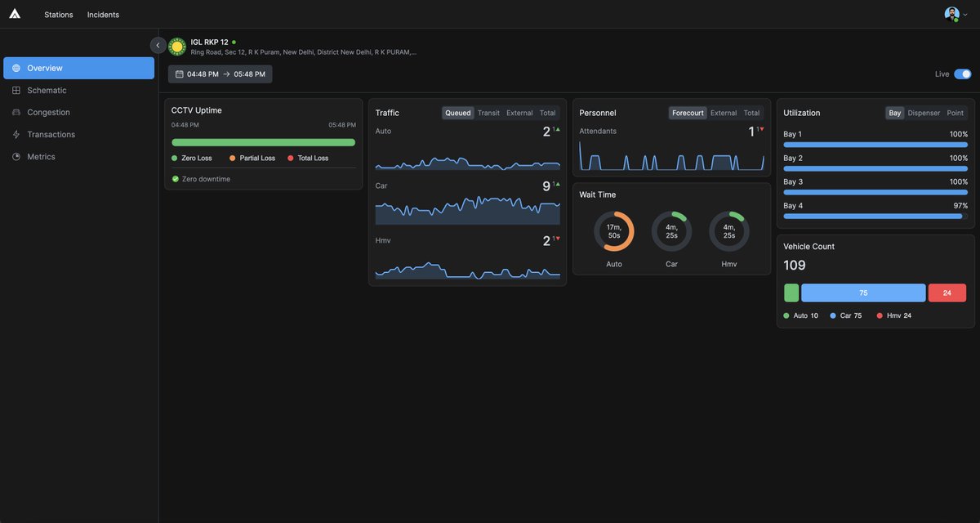This screenshot has height=523, width=980.
Task: Click the IGL station logo badge
Action: pyautogui.click(x=177, y=47)
